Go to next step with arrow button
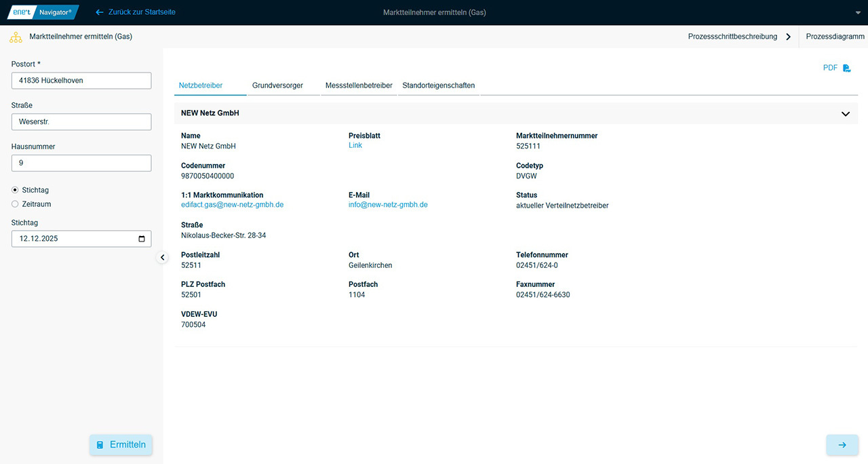 (x=842, y=445)
